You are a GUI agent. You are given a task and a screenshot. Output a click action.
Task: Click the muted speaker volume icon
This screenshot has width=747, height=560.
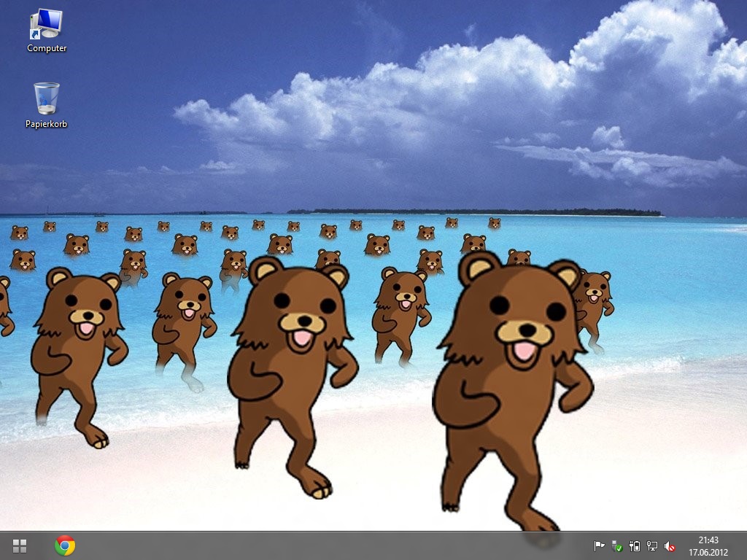670,545
